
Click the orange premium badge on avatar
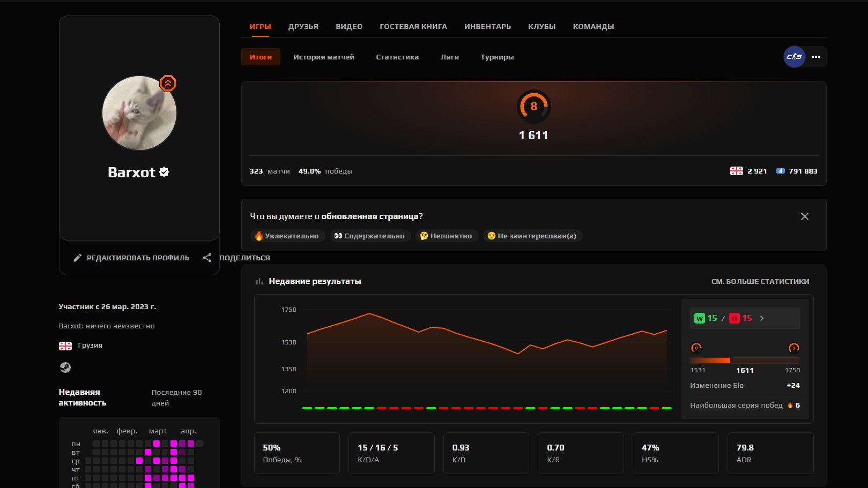168,84
